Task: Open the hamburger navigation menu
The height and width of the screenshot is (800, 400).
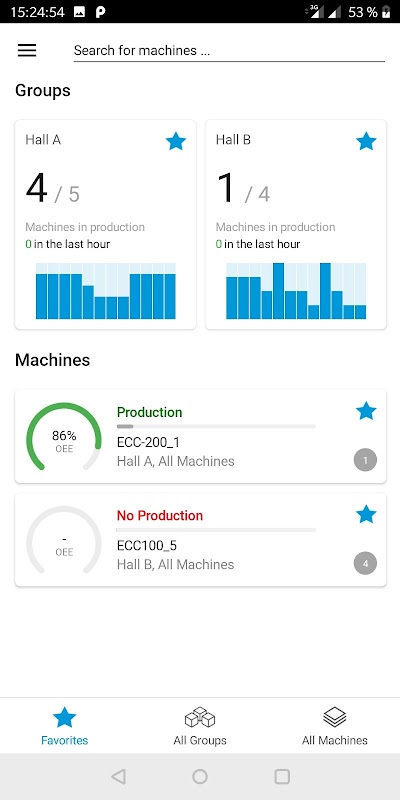Action: pos(27,50)
